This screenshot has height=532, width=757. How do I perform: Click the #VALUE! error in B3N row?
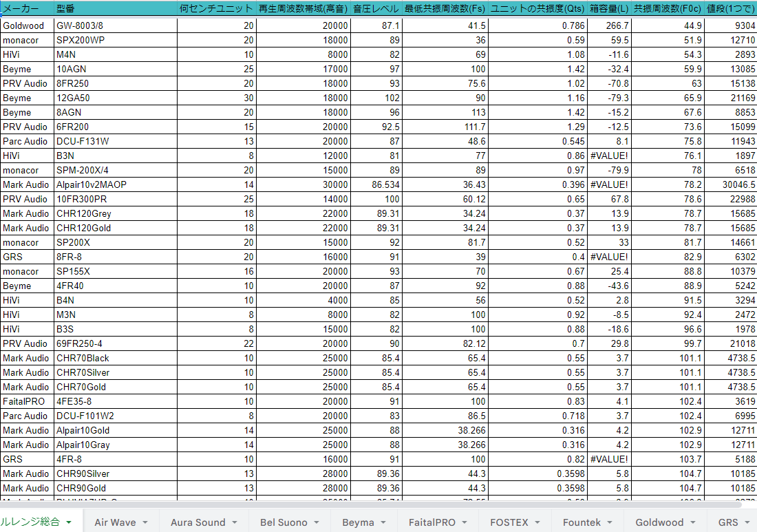pos(609,156)
